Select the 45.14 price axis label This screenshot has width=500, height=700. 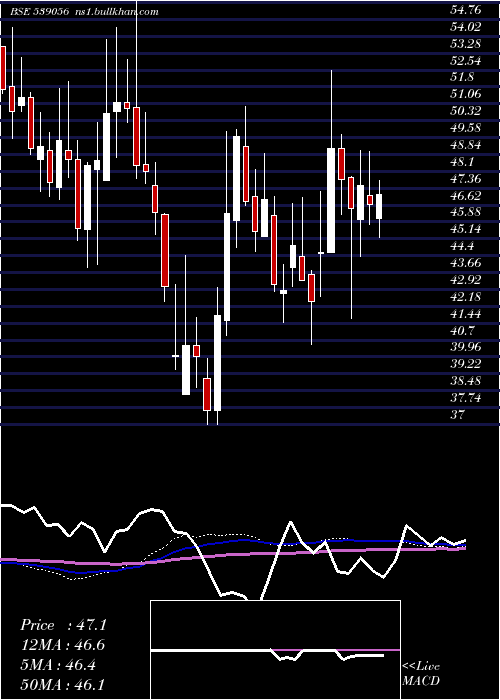[466, 230]
